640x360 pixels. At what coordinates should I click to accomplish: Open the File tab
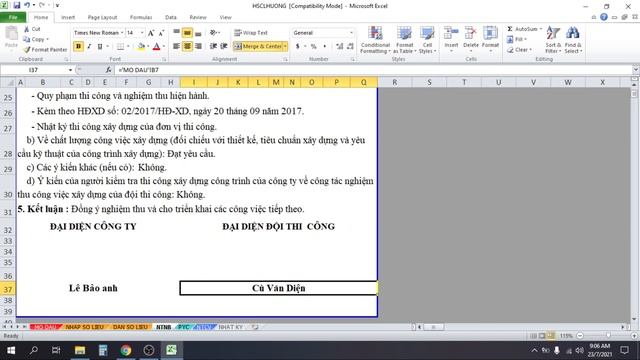click(13, 17)
